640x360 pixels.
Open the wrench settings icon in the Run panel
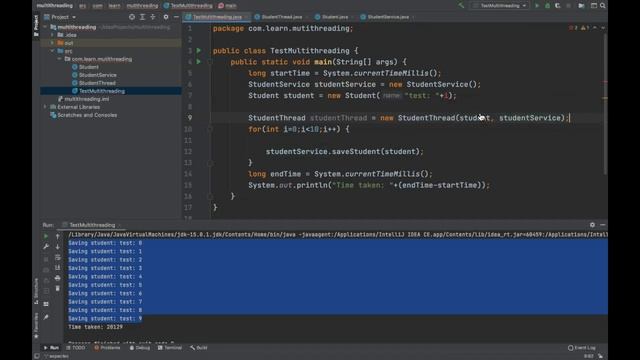coord(46,247)
